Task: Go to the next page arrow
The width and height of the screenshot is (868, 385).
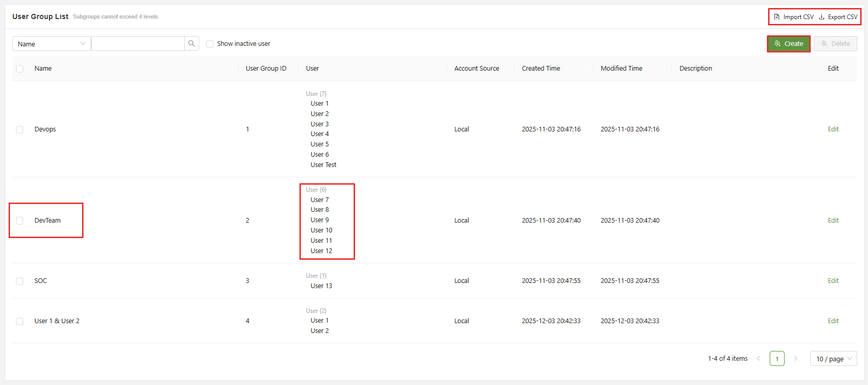Action: [795, 359]
